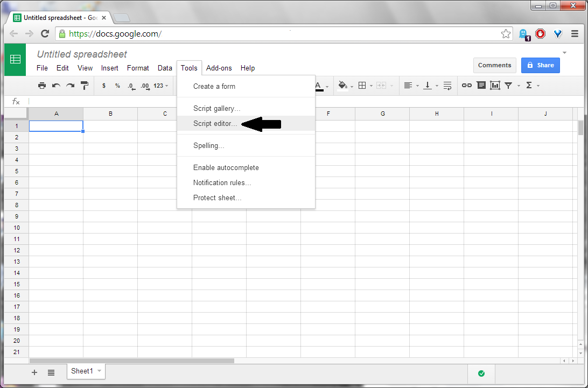Viewport: 588px width, 388px height.
Task: Insert a link into the cell
Action: [x=466, y=85]
